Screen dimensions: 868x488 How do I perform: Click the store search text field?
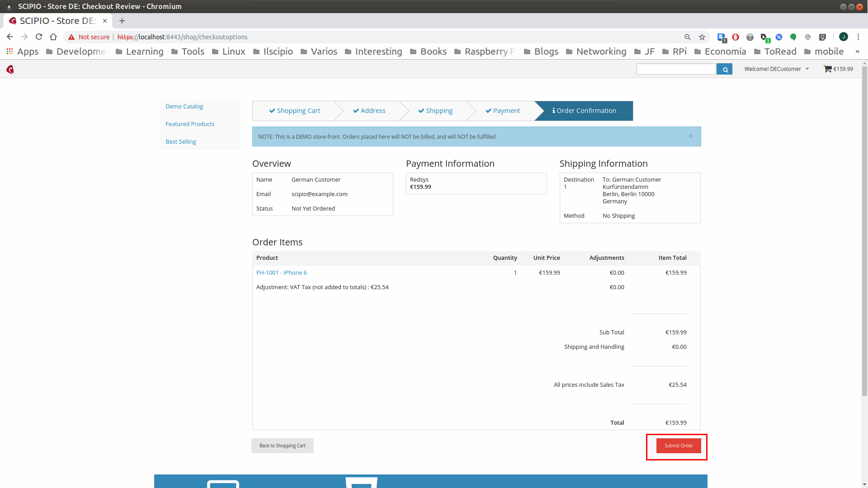676,69
